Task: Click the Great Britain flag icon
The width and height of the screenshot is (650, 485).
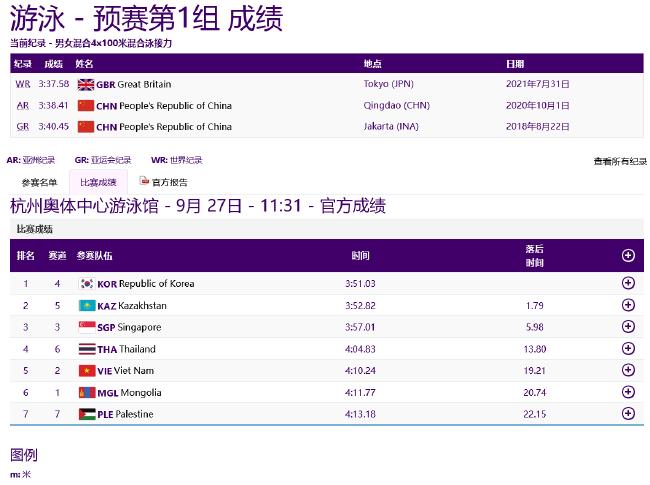Action: click(x=86, y=85)
